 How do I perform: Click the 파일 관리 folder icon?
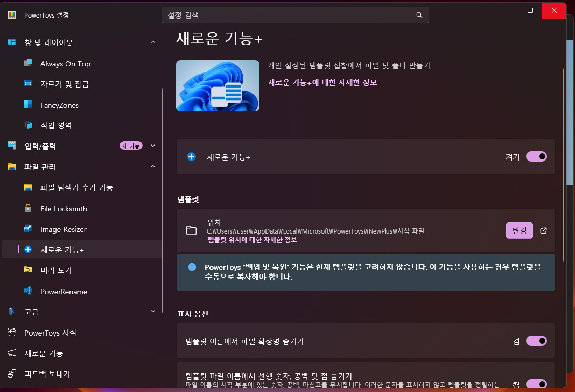pyautogui.click(x=12, y=166)
